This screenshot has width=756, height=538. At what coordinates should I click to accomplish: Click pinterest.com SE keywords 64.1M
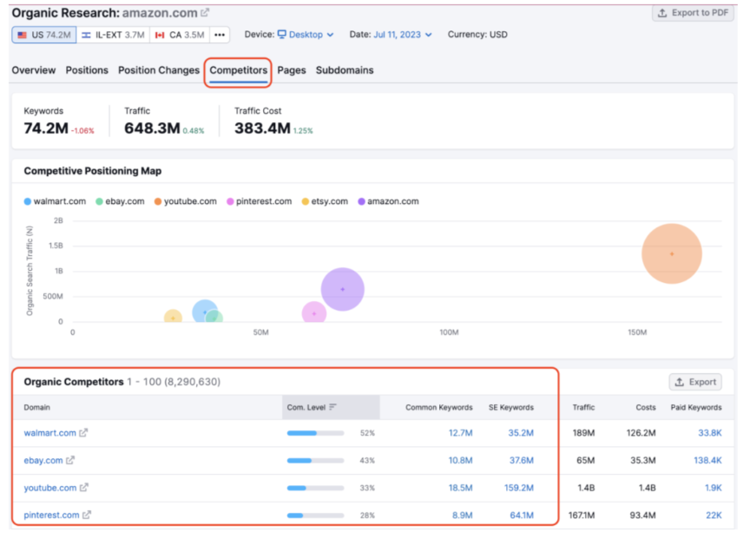click(x=522, y=515)
